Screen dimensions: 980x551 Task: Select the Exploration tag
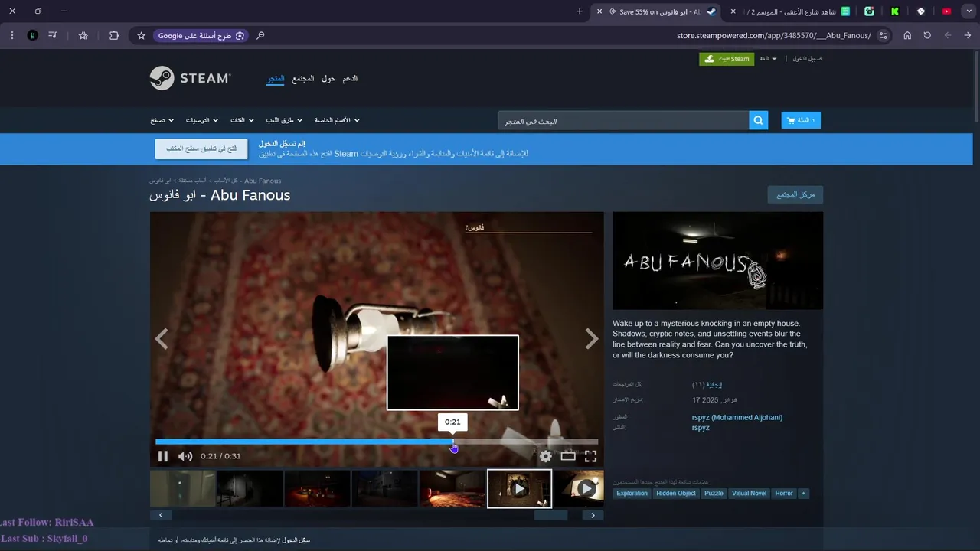pos(632,494)
